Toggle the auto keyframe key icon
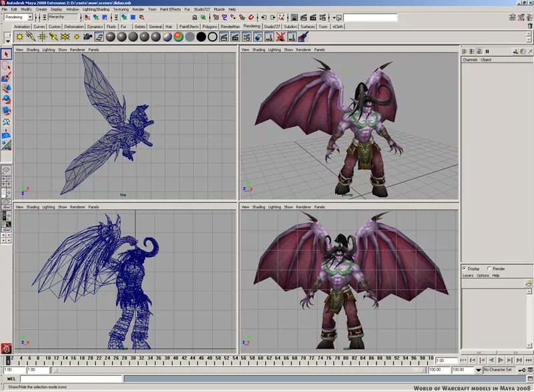The height and width of the screenshot is (392, 534). click(x=522, y=370)
